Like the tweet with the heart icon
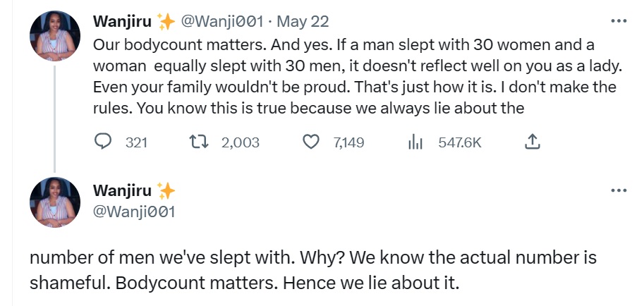This screenshot has width=644, height=306. point(311,142)
